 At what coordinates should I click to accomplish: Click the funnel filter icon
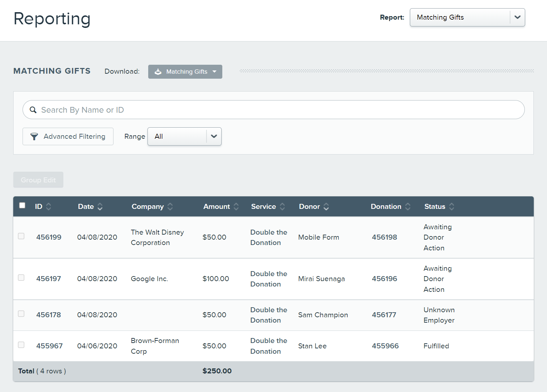click(34, 136)
